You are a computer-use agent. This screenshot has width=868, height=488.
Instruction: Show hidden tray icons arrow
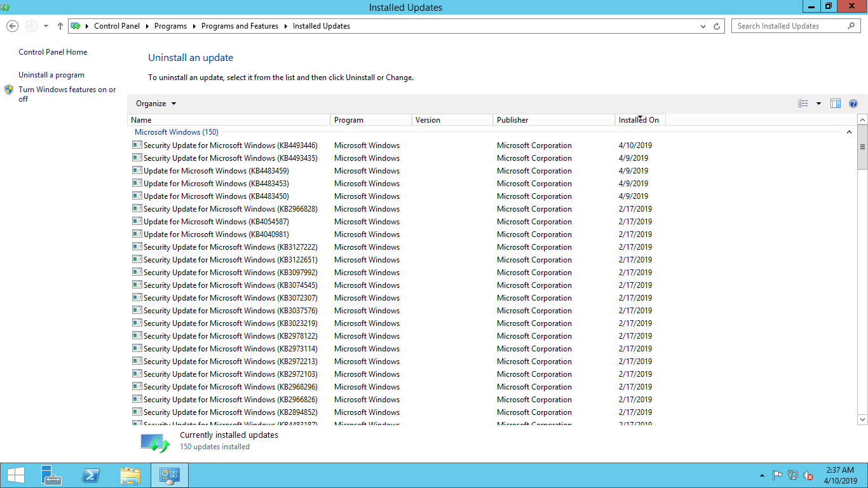point(763,475)
